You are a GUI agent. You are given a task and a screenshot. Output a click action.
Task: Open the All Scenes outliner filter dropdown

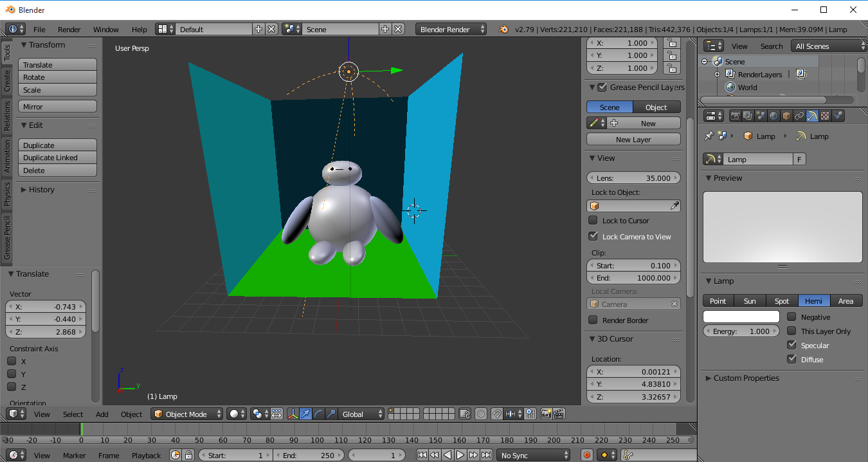(830, 46)
